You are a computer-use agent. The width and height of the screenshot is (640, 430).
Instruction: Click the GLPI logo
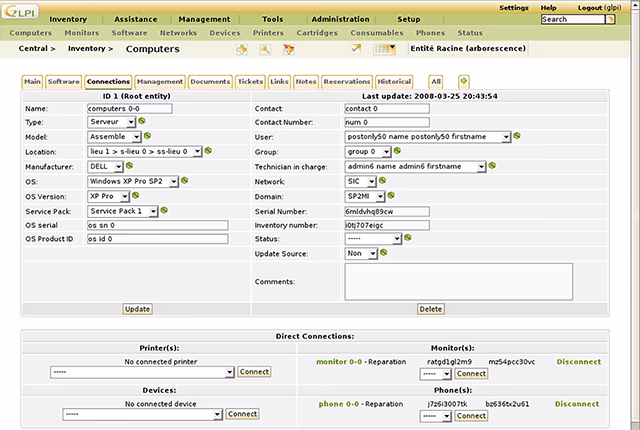pos(20,11)
